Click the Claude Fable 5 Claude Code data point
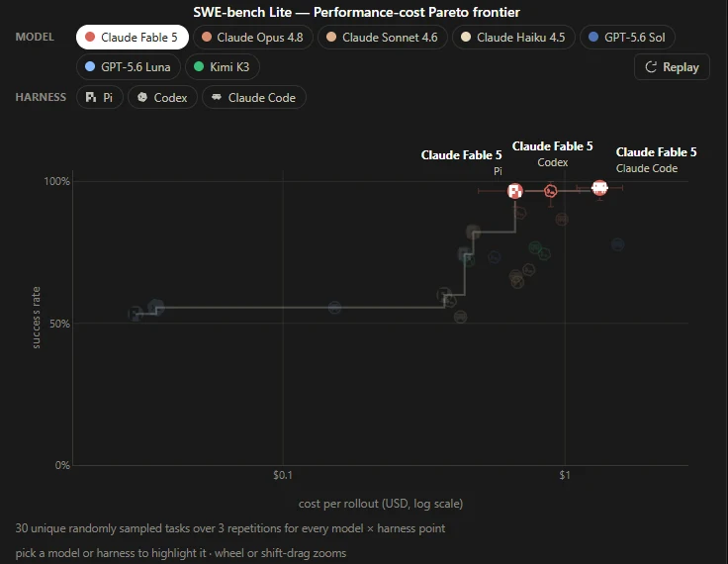The height and width of the screenshot is (564, 728). click(599, 188)
